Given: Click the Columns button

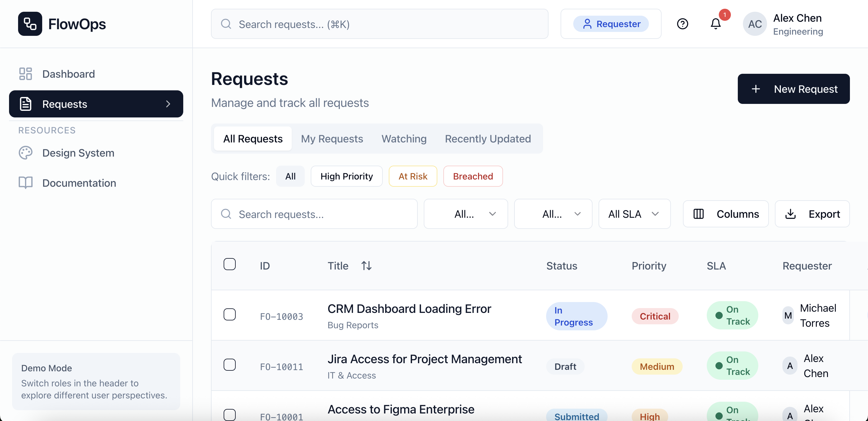Looking at the screenshot, I should (x=725, y=214).
